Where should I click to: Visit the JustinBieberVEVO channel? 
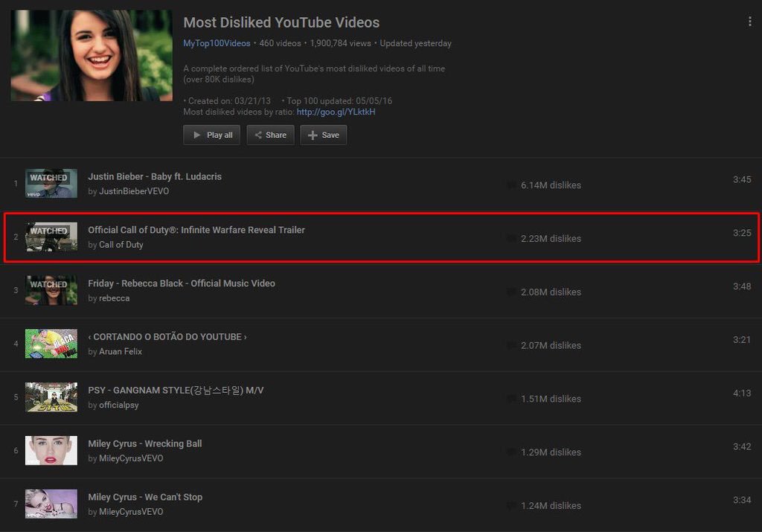point(134,191)
